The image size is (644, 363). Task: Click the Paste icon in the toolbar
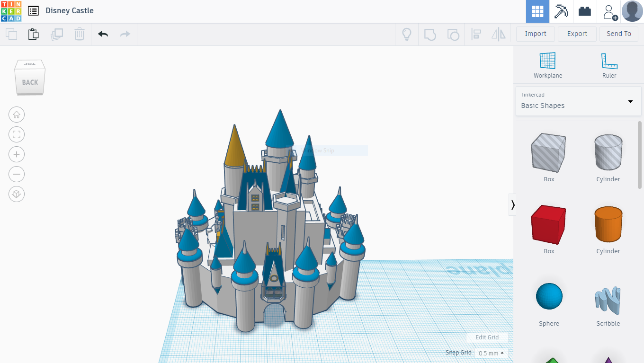(x=33, y=34)
